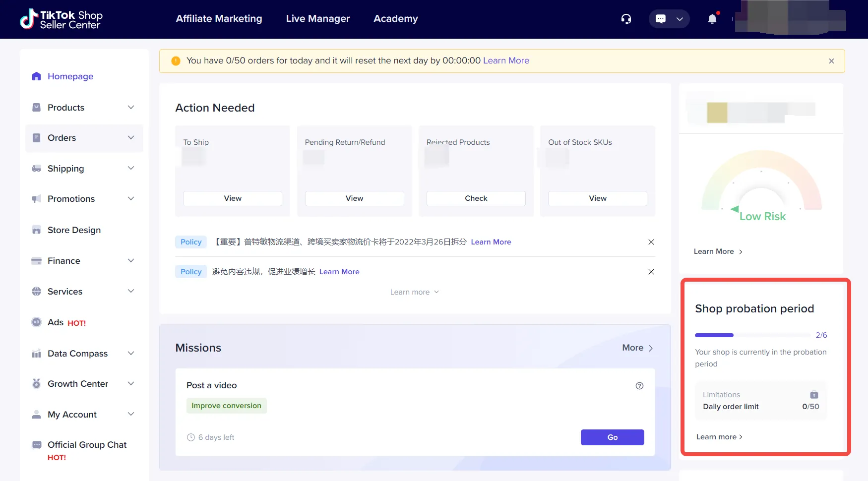Open the chat dropdown arrow in header
868x481 pixels.
click(680, 19)
